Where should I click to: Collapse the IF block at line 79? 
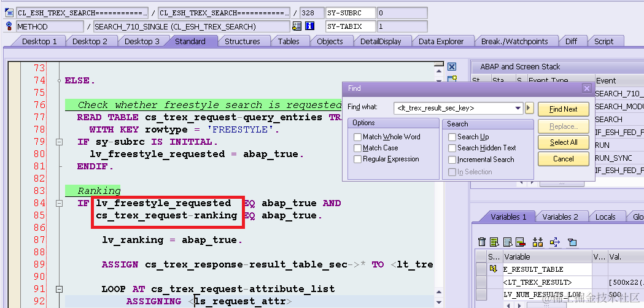point(60,142)
